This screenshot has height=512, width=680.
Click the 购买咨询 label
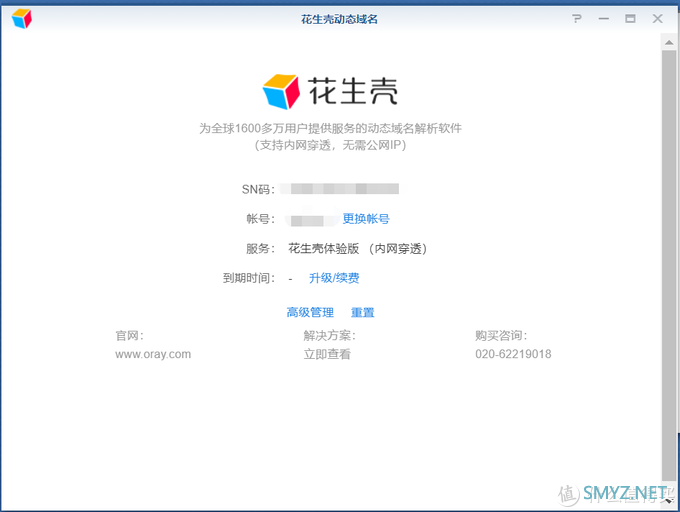click(x=501, y=336)
